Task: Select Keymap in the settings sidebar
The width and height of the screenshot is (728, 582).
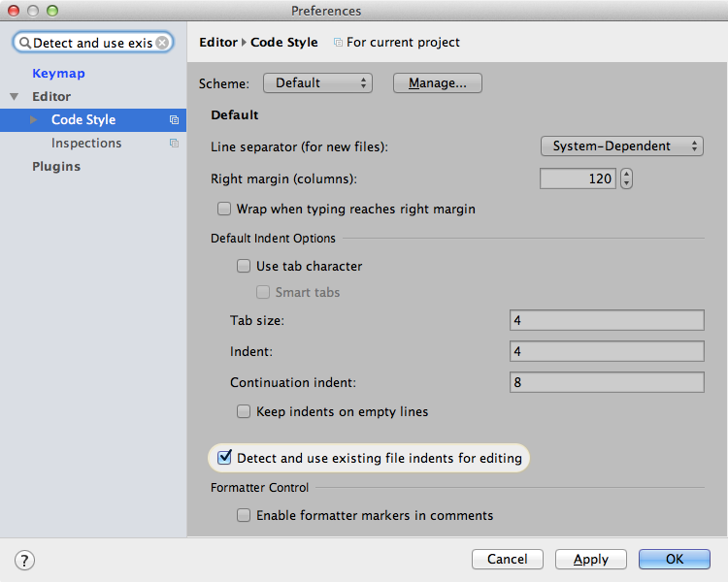Action: [58, 74]
